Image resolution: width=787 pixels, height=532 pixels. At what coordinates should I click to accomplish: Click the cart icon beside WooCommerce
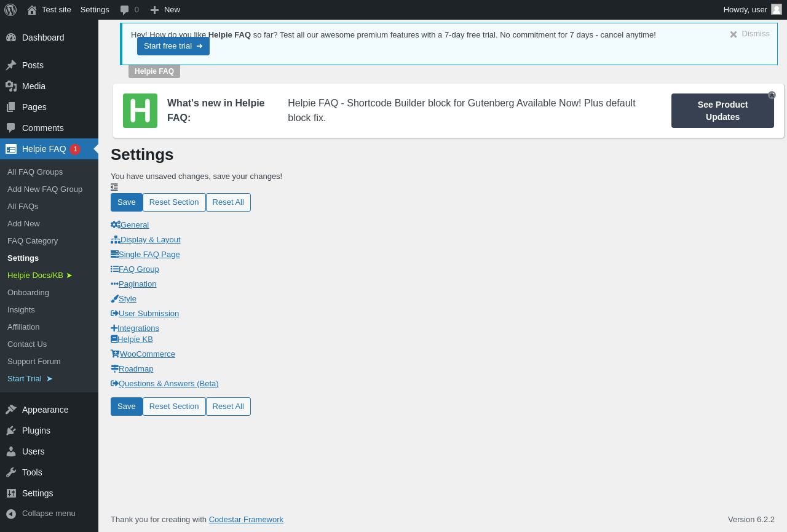coord(115,354)
